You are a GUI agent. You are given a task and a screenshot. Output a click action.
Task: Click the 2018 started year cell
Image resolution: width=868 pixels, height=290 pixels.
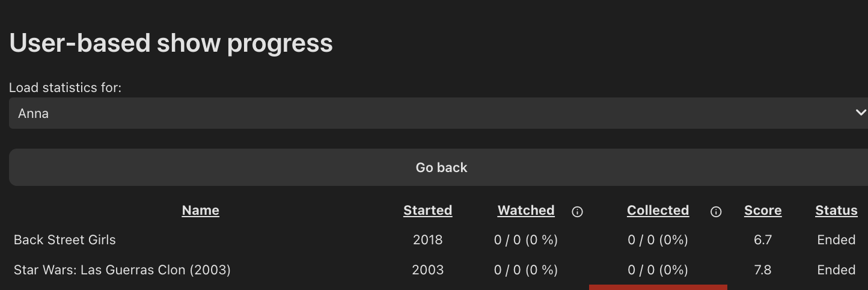pos(427,240)
